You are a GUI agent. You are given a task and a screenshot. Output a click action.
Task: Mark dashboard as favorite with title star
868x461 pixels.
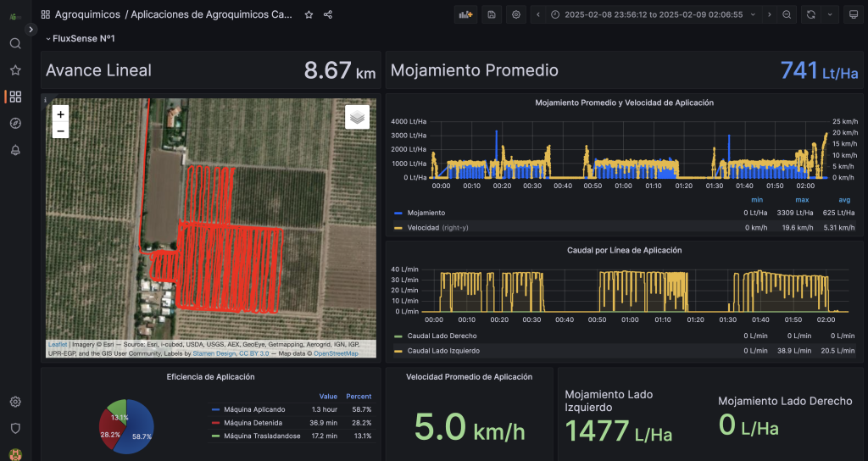(x=309, y=14)
